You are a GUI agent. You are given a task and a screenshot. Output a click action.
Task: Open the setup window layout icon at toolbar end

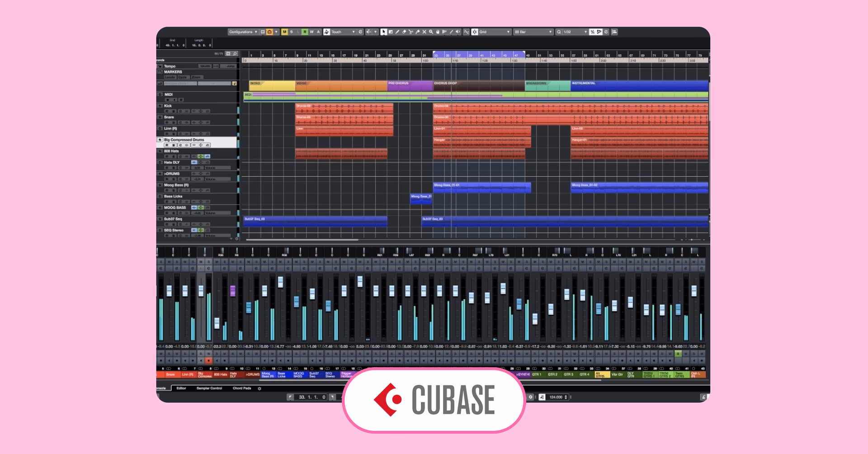tap(614, 32)
